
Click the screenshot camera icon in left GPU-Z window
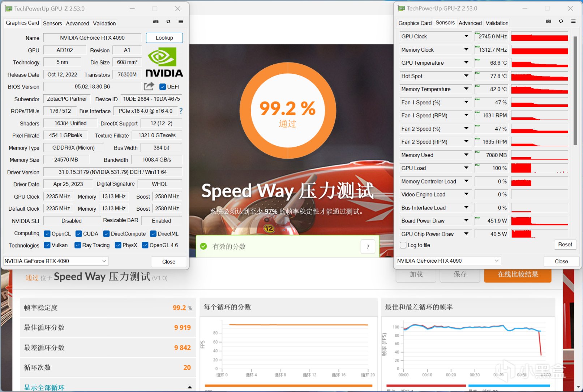(156, 22)
